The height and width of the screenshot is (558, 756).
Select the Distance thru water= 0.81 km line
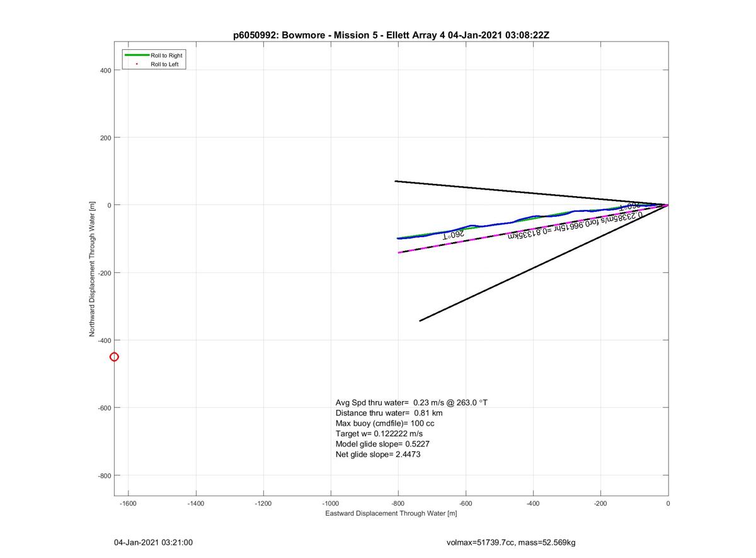(x=389, y=413)
